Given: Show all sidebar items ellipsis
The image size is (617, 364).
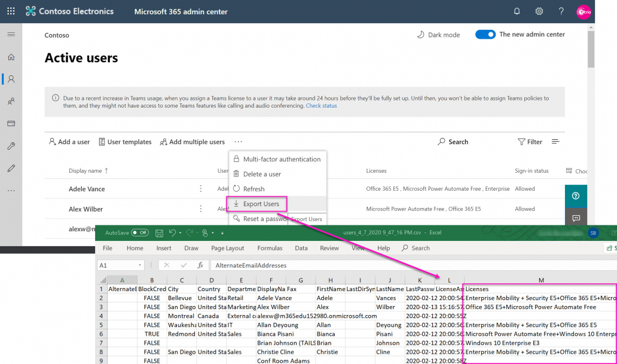Looking at the screenshot, I should 11,191.
